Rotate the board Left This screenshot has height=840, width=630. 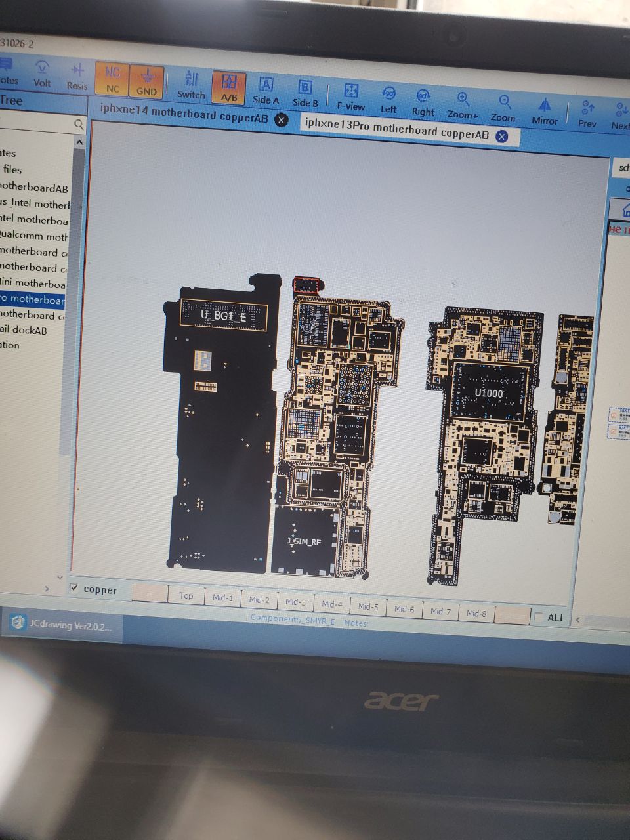coord(388,99)
